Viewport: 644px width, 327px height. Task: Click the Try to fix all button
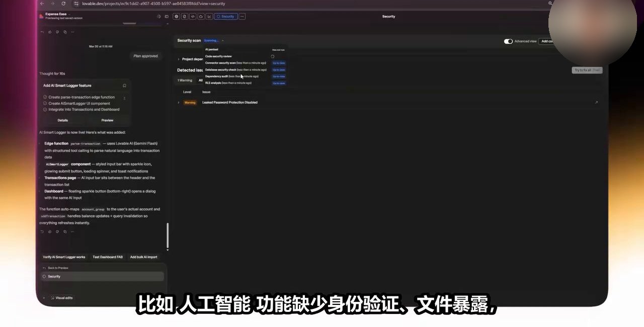tap(587, 70)
